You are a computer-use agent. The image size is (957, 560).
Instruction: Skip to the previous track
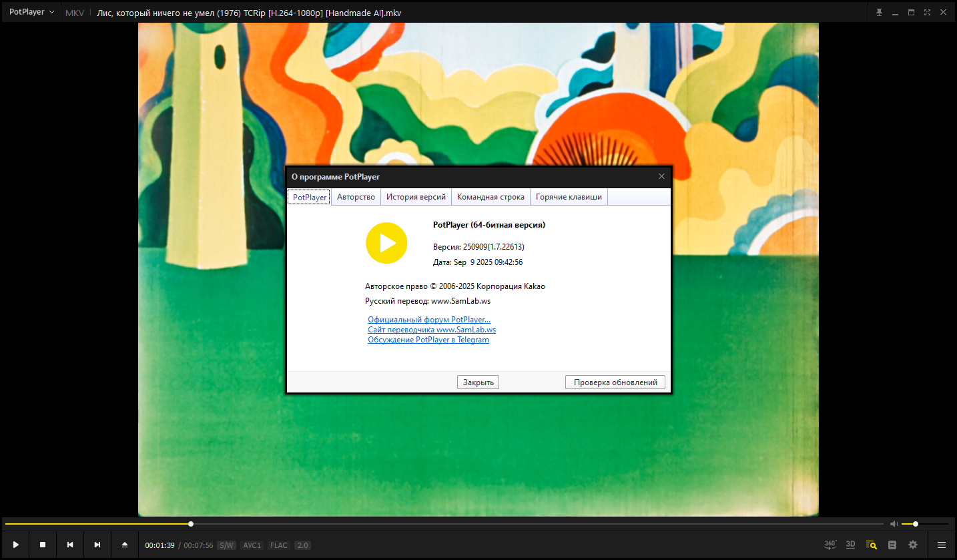point(70,545)
